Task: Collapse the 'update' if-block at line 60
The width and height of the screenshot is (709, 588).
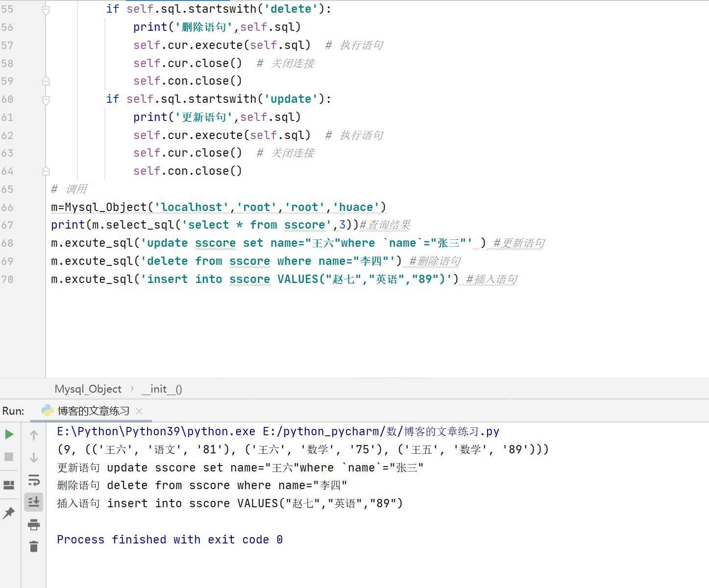Action: 46,99
